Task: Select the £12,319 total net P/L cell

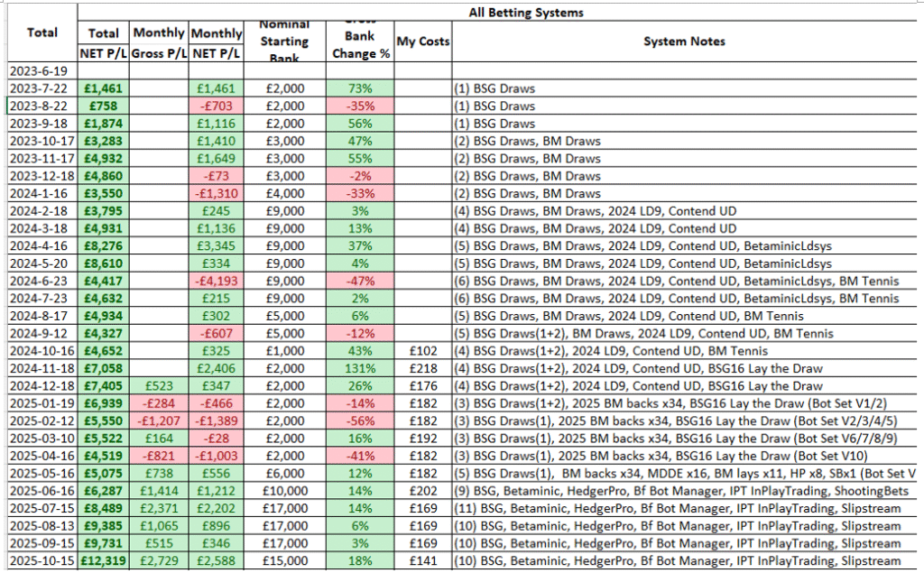Action: [x=105, y=561]
